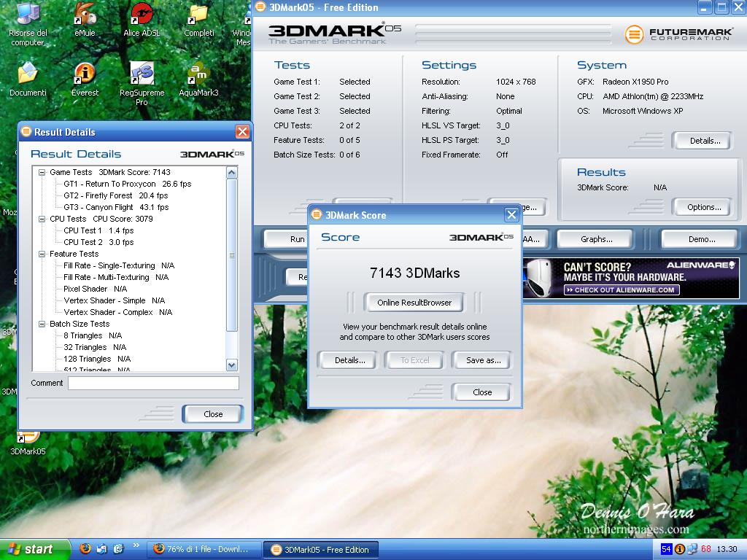Open Details... in the 3DMark Score dialog

click(349, 360)
